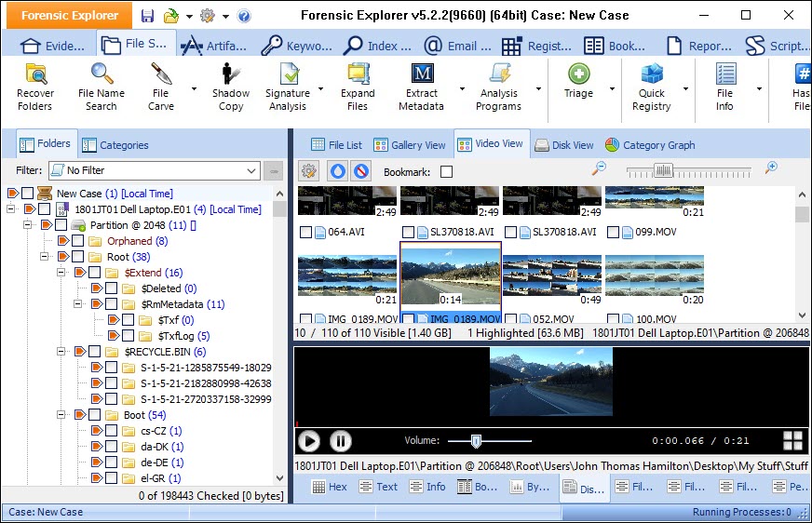Select the Hex viewer tab
This screenshot has height=523, width=812.
coord(329,487)
